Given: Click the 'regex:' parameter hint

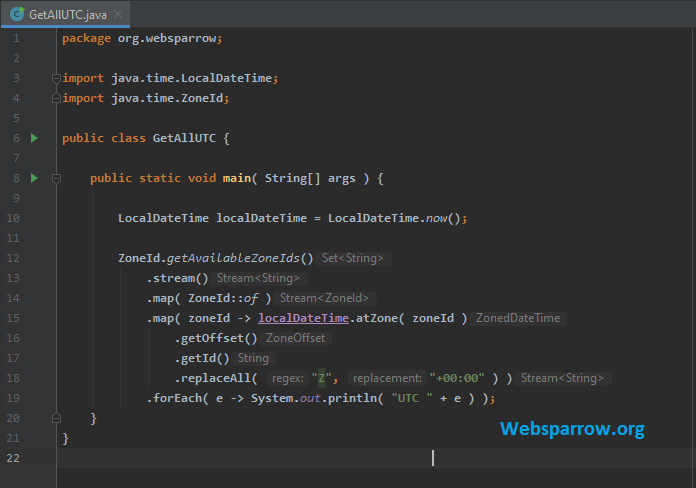Looking at the screenshot, I should (288, 378).
